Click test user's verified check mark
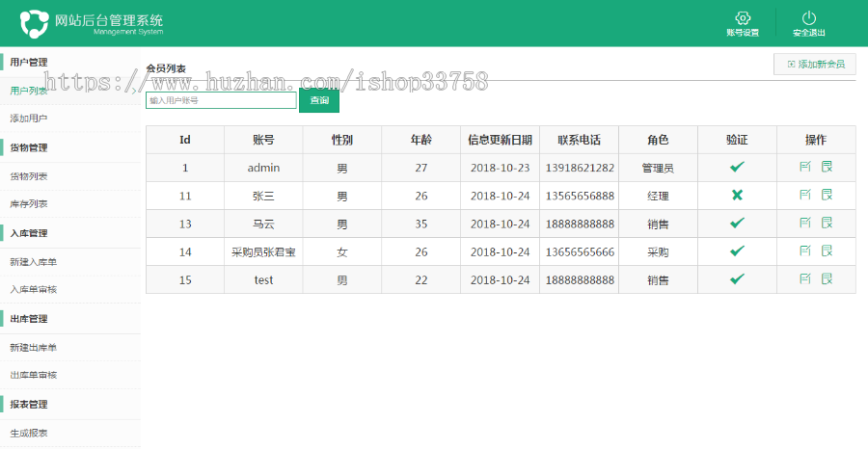This screenshot has height=449, width=868. point(737,278)
